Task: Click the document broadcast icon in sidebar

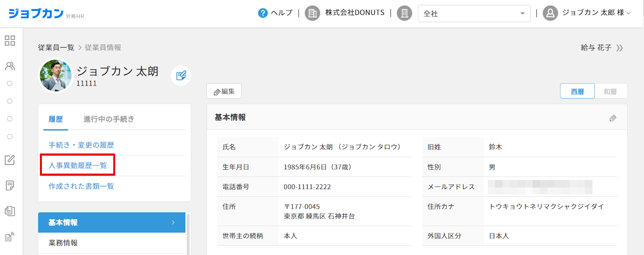Action: point(10,236)
